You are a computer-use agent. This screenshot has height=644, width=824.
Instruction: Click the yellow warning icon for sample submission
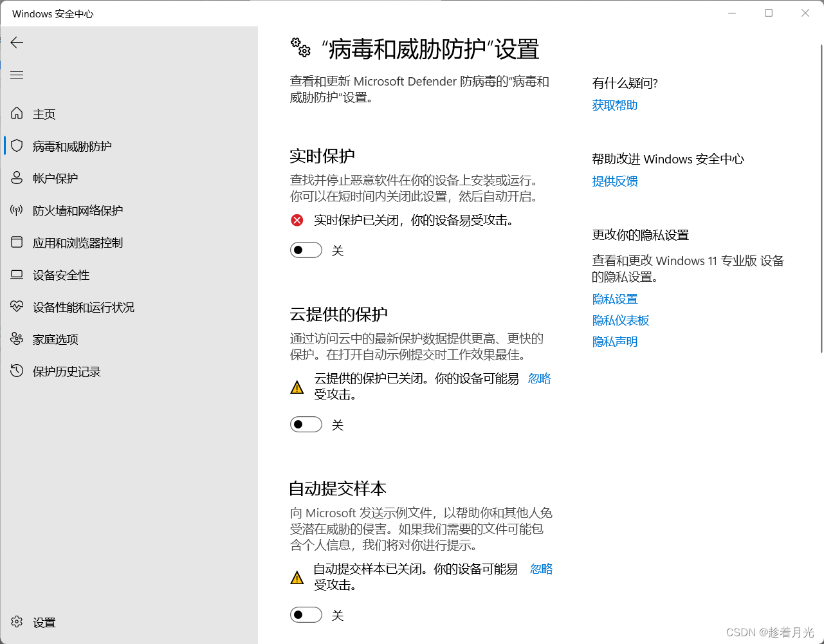(297, 578)
